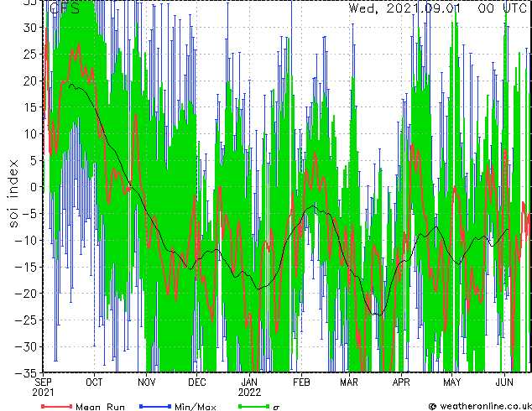This screenshot has width=532, height=411.
Task: Click the '2022' year label
Action: tap(249, 393)
